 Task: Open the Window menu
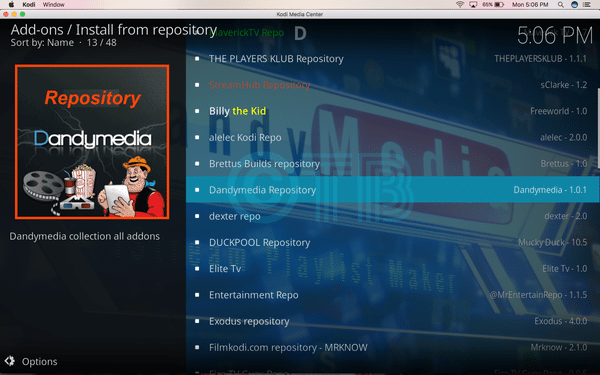click(54, 5)
